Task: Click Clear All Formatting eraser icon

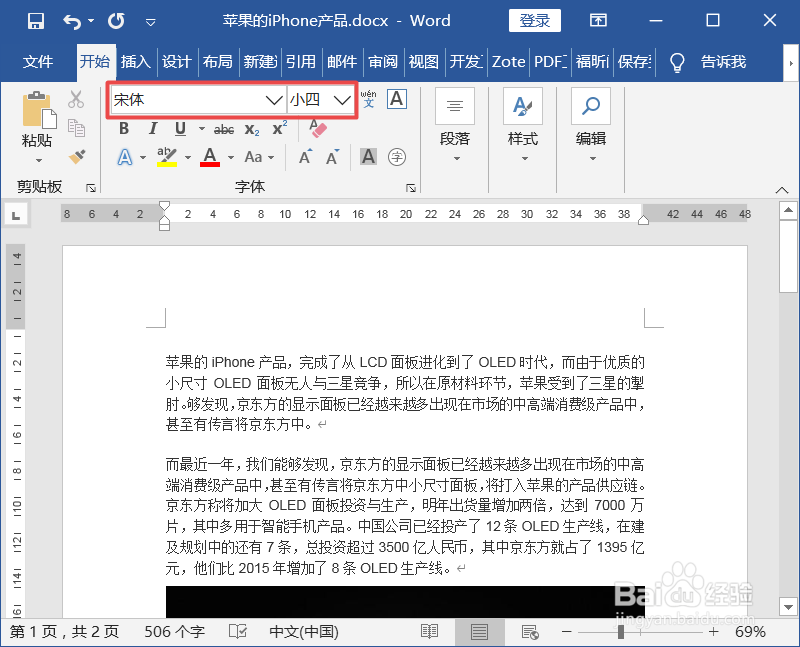Action: [318, 129]
